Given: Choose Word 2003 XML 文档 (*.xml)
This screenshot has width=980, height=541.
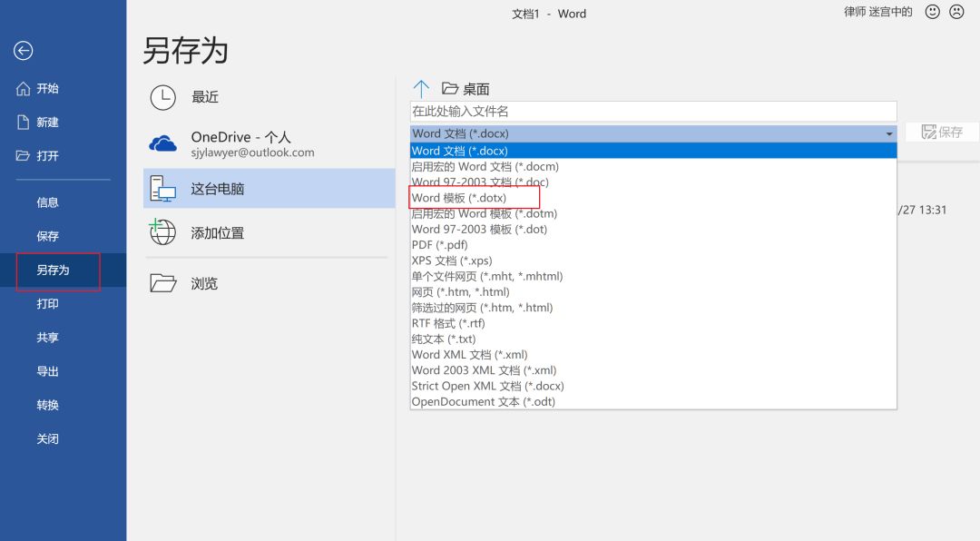Looking at the screenshot, I should (653, 369).
